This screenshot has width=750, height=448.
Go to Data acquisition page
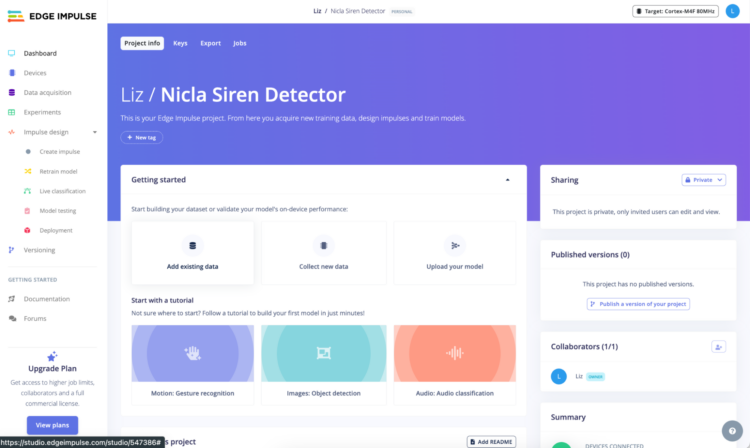coord(47,92)
